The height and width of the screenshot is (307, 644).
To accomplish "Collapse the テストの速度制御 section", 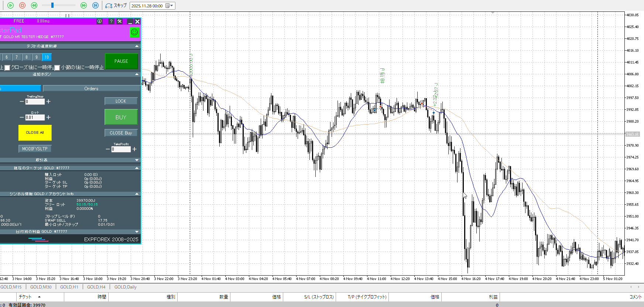I will coord(137,46).
